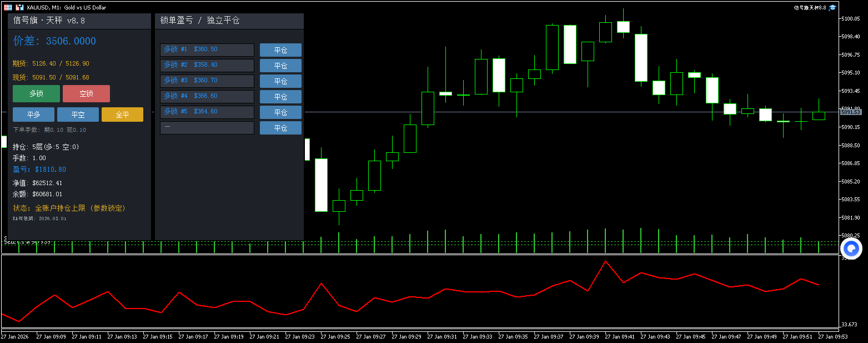Select the 多锁 #5 $364.60 field
Screen dimensions: 868x343
coord(207,112)
